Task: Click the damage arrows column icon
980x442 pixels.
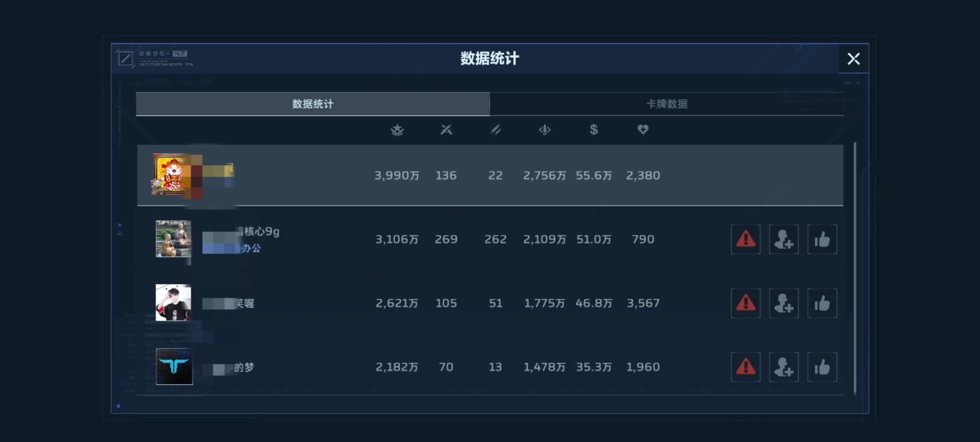Action: [544, 130]
